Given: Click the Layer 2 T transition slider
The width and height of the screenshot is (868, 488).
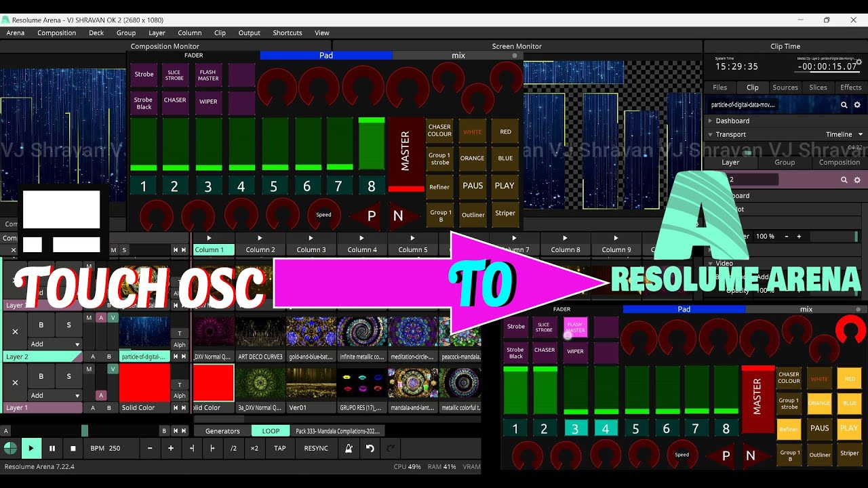Looking at the screenshot, I should point(180,333).
